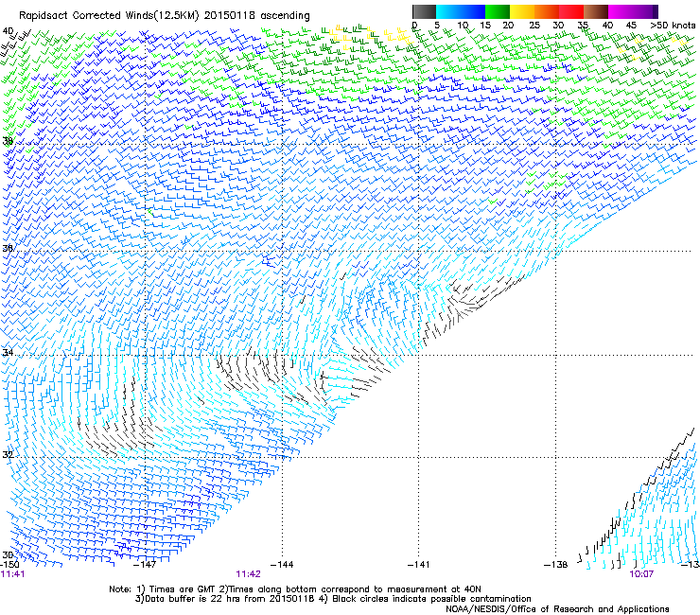Click the brown 35-40 knots legend color
Image resolution: width=700 pixels, height=615 pixels.
tap(596, 11)
